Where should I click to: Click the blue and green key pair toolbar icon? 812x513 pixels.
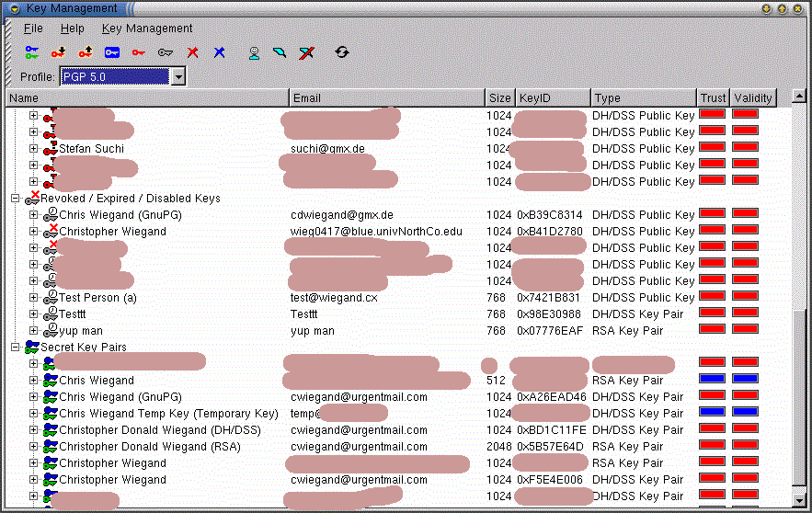(x=32, y=52)
